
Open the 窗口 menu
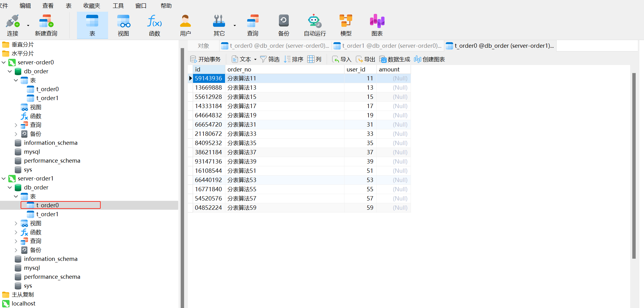(141, 6)
